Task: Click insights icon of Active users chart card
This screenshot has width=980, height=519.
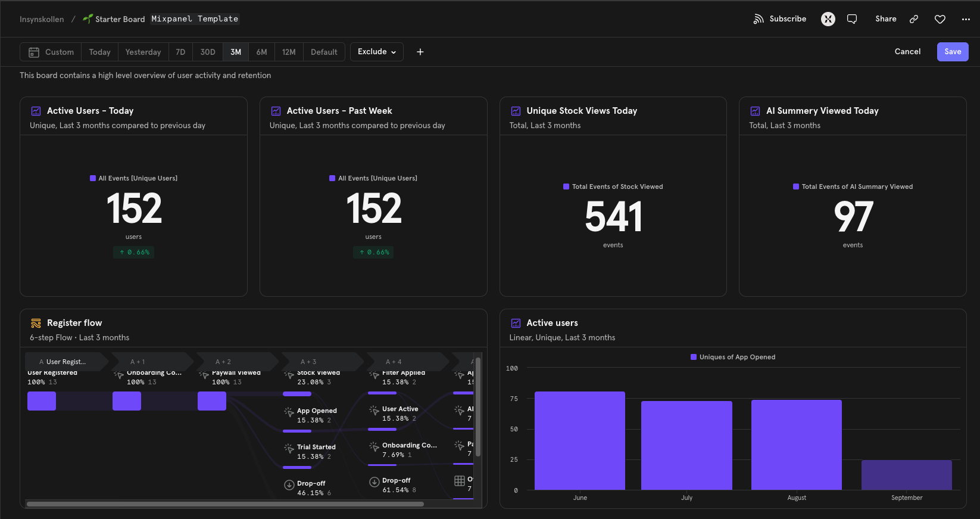Action: (516, 323)
